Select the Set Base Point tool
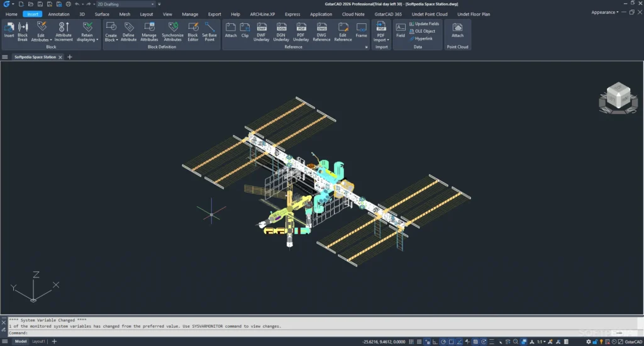This screenshot has width=644, height=346. [209, 31]
